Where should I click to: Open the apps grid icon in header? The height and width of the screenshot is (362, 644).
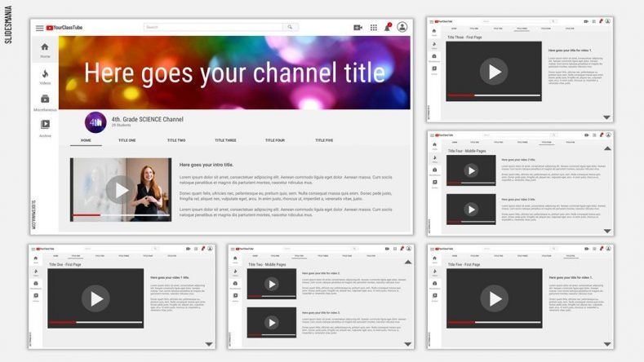pyautogui.click(x=374, y=28)
